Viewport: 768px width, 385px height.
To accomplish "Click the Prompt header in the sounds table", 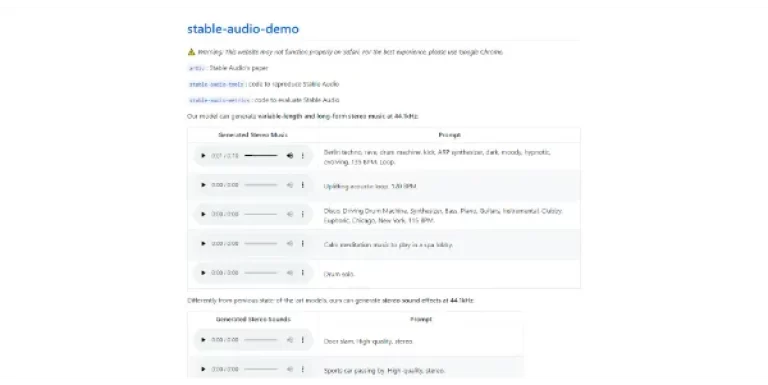I will pyautogui.click(x=421, y=319).
